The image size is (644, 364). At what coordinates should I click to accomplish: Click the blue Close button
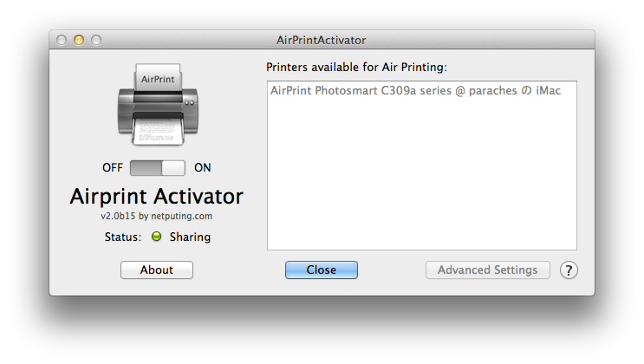[x=322, y=270]
